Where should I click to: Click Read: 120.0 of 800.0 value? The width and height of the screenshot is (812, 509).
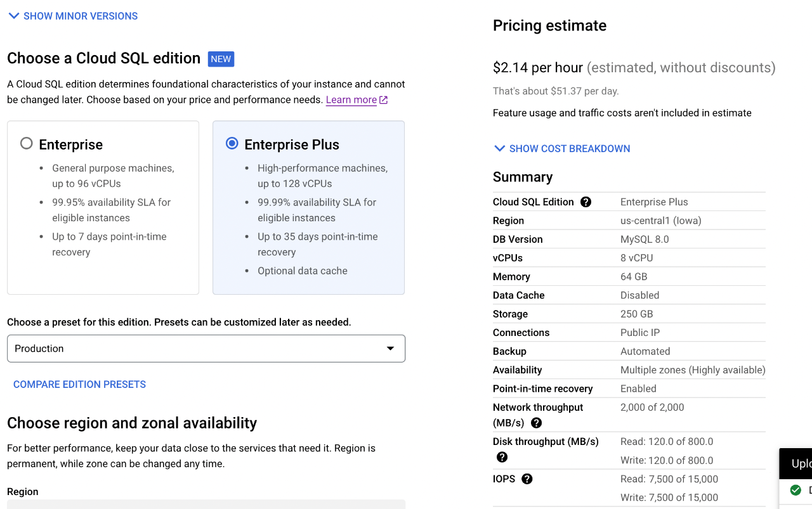667,441
